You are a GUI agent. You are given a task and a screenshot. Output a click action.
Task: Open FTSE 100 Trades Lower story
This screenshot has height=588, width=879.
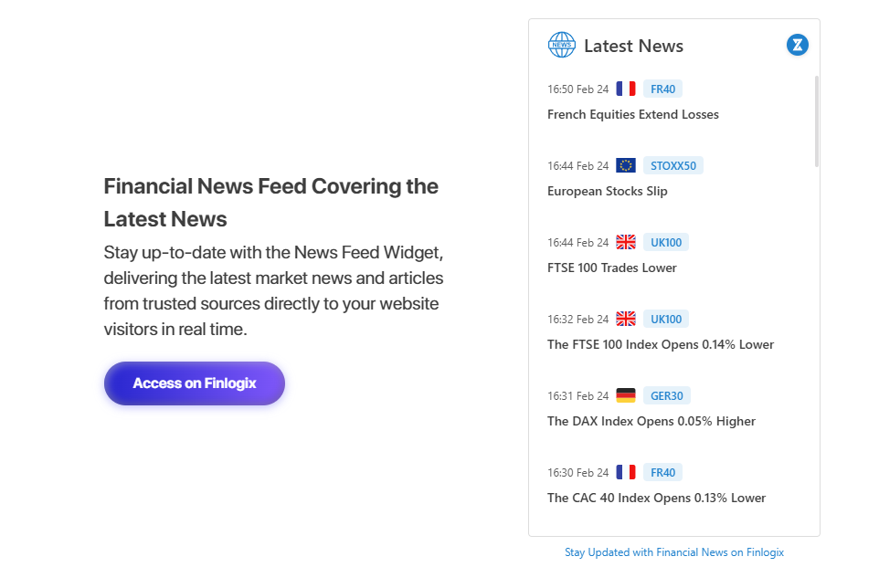point(612,268)
